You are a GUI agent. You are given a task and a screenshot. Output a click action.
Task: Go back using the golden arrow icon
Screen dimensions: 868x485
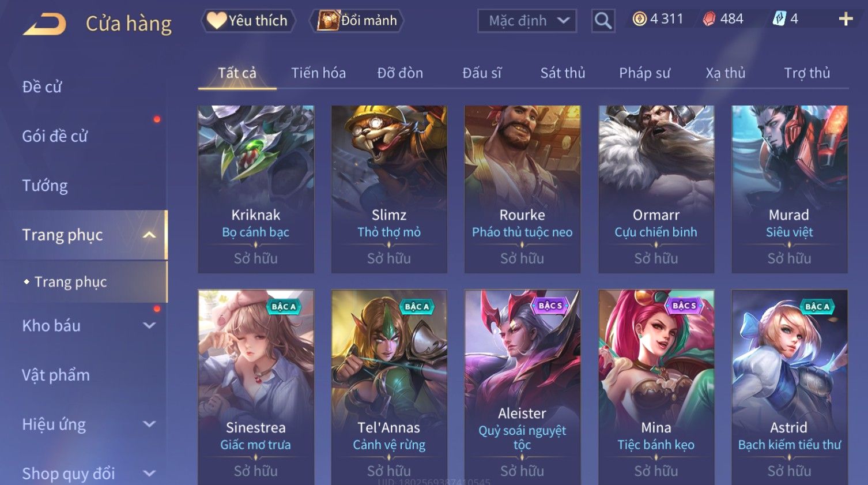coord(44,24)
